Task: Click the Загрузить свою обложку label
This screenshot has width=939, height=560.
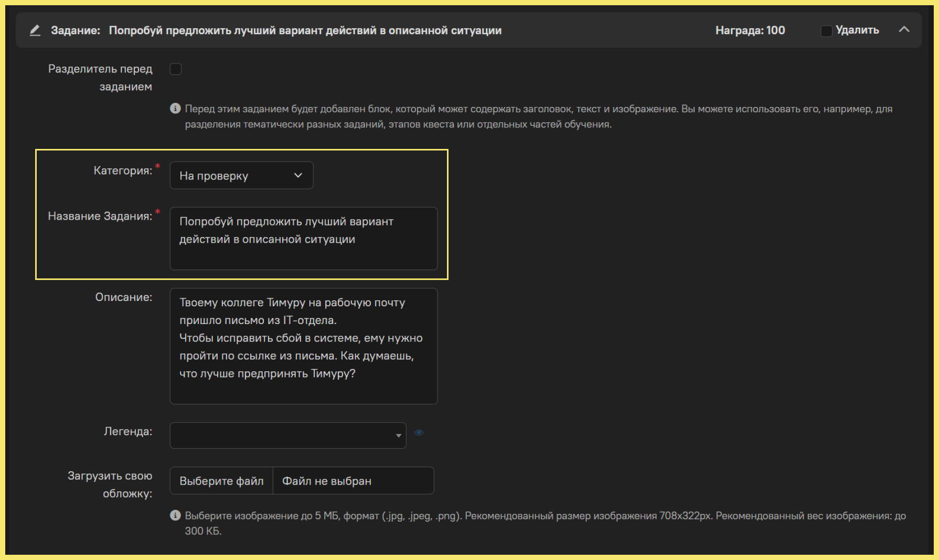Action: point(110,484)
